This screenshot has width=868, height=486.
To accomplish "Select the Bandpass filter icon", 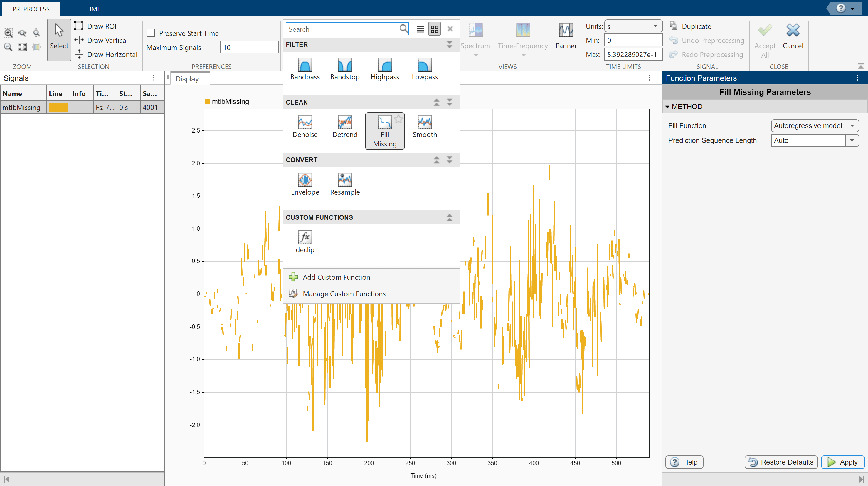I will (305, 65).
